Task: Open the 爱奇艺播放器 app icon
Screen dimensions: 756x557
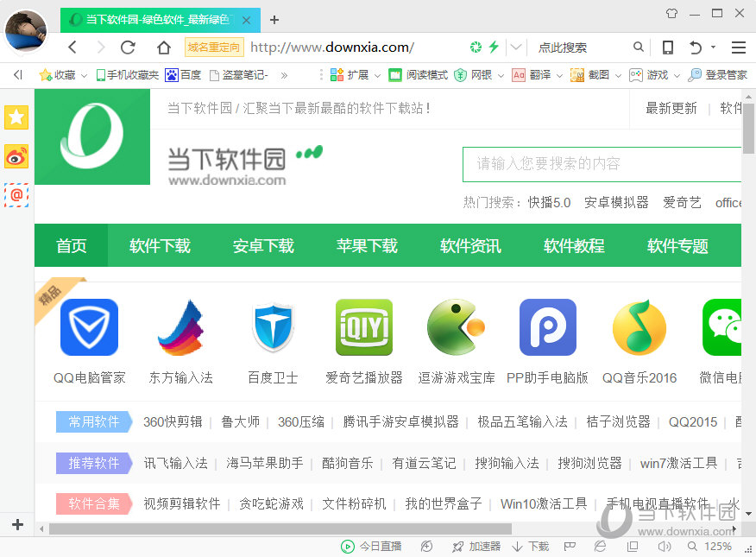Action: 363,327
